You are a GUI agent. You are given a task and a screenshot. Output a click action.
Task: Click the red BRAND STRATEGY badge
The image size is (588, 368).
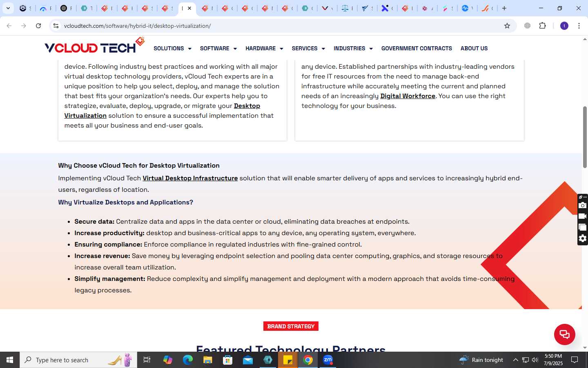(x=291, y=326)
